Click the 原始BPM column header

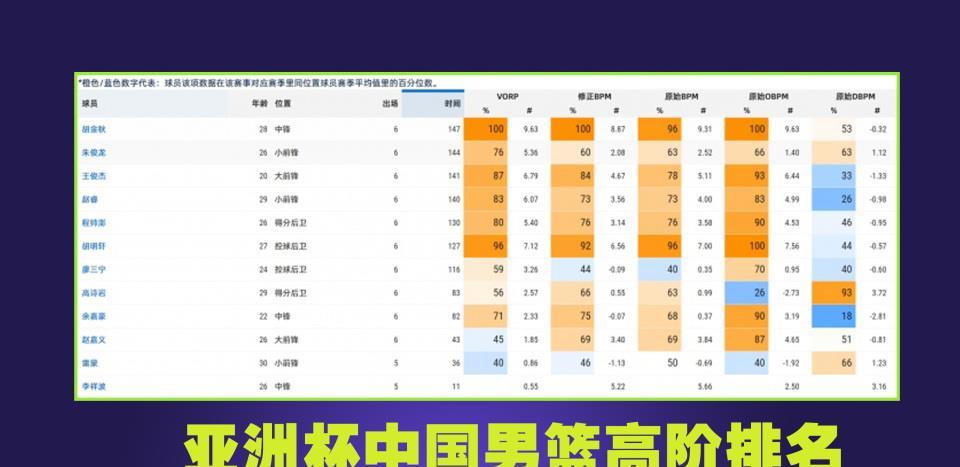(x=680, y=96)
